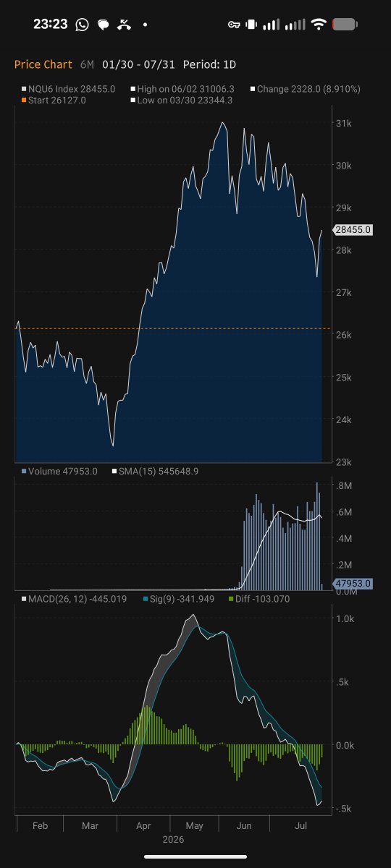This screenshot has height=868, width=391.
Task: Tap the VPN key status icon
Action: [234, 25]
